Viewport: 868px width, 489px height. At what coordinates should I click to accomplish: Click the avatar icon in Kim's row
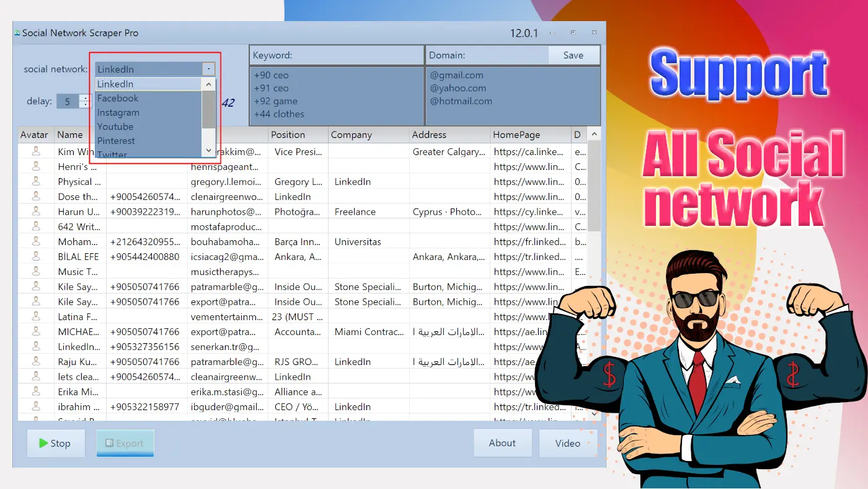(x=36, y=151)
